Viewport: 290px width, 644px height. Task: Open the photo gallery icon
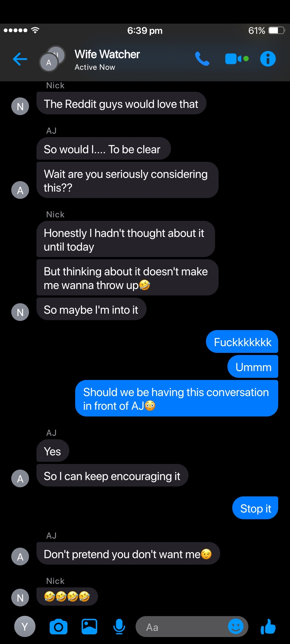[x=89, y=627]
